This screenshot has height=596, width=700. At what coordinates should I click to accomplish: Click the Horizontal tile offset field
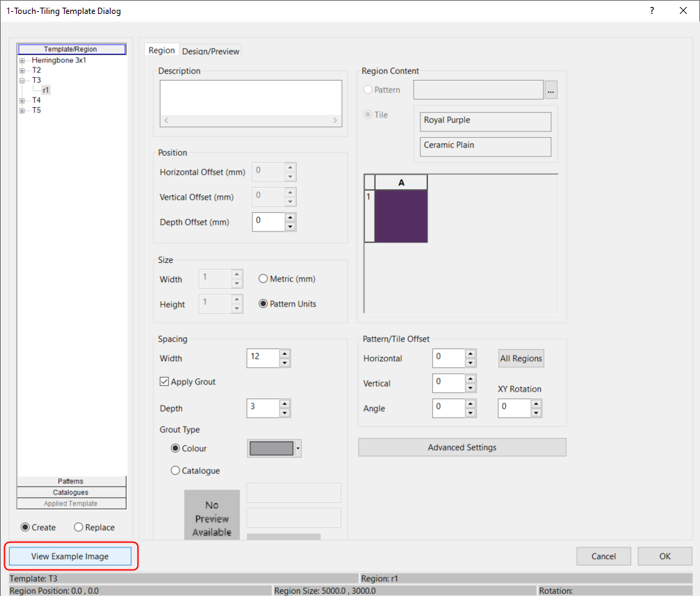click(448, 358)
